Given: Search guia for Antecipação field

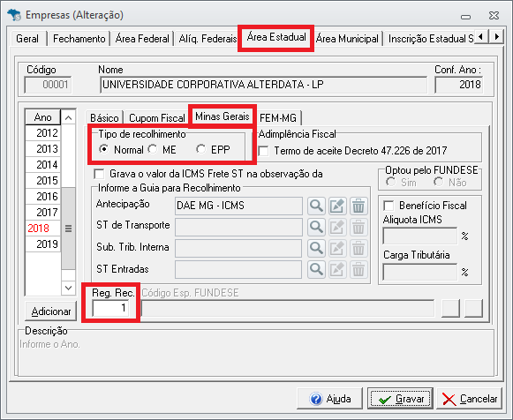Looking at the screenshot, I should [x=316, y=206].
